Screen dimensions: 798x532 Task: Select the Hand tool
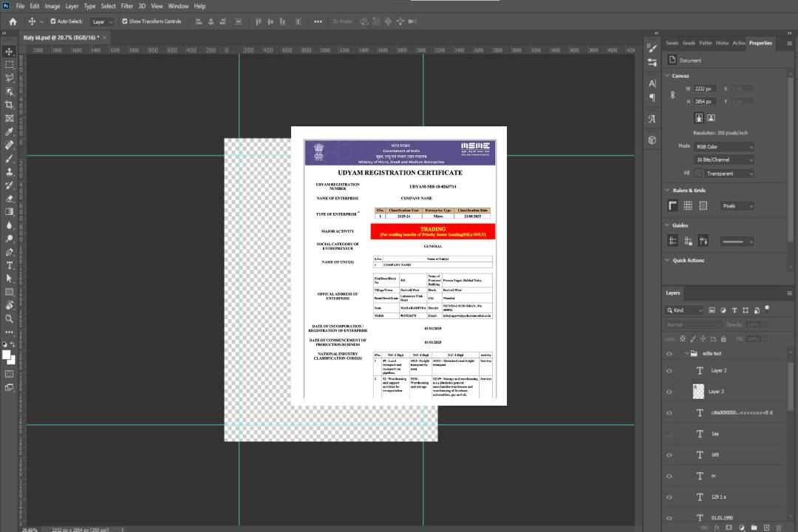9,305
